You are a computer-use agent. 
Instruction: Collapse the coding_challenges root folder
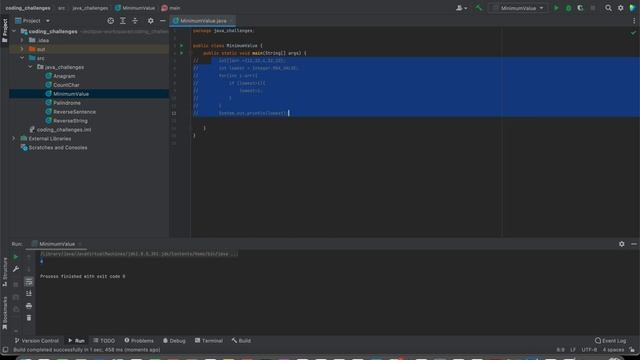(x=14, y=31)
